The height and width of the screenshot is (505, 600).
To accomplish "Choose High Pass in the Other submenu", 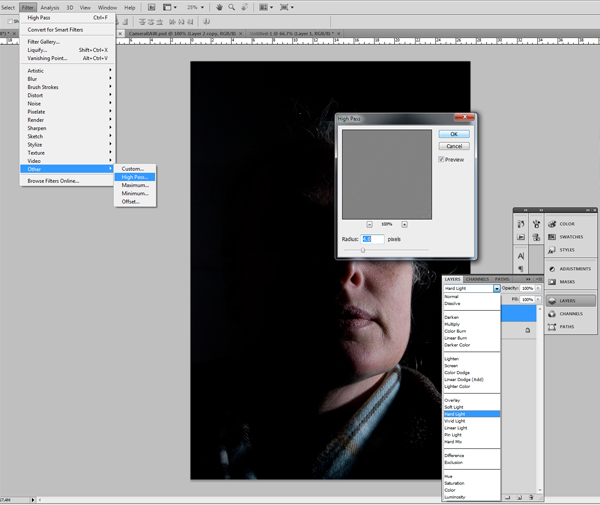I will (135, 177).
